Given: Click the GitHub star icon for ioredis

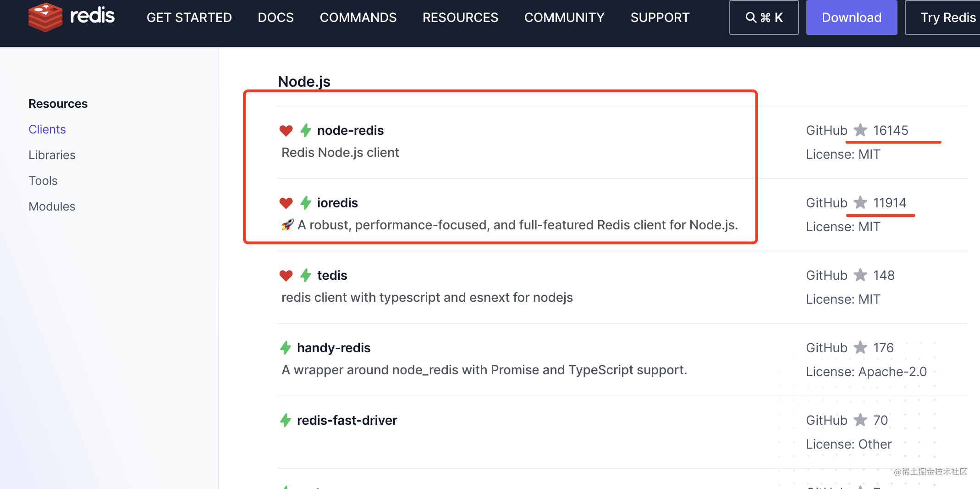Looking at the screenshot, I should coord(860,203).
